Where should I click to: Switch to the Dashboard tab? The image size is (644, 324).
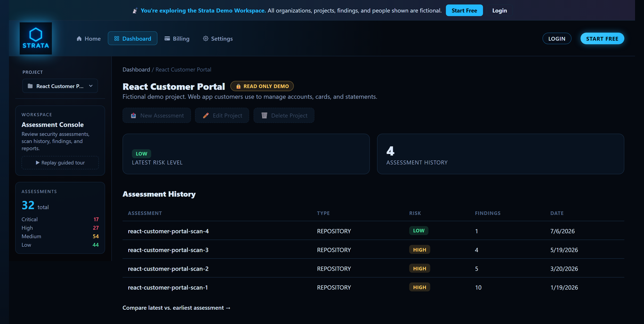tap(132, 39)
